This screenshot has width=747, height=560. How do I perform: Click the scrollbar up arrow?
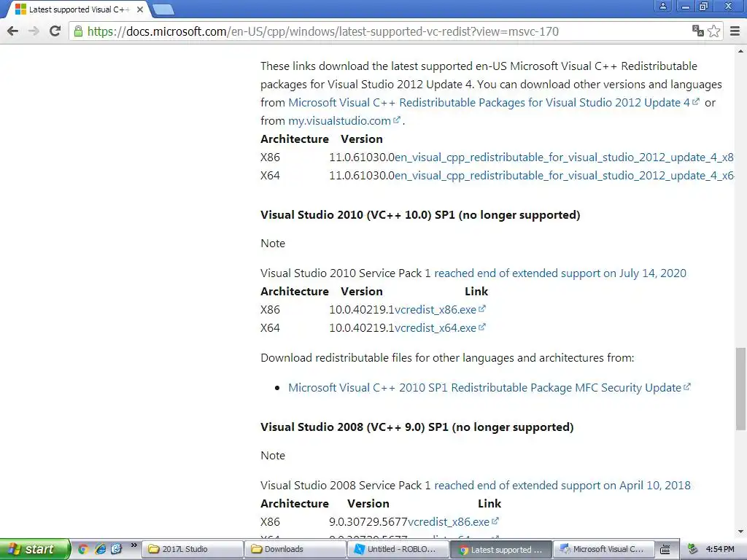[740, 50]
